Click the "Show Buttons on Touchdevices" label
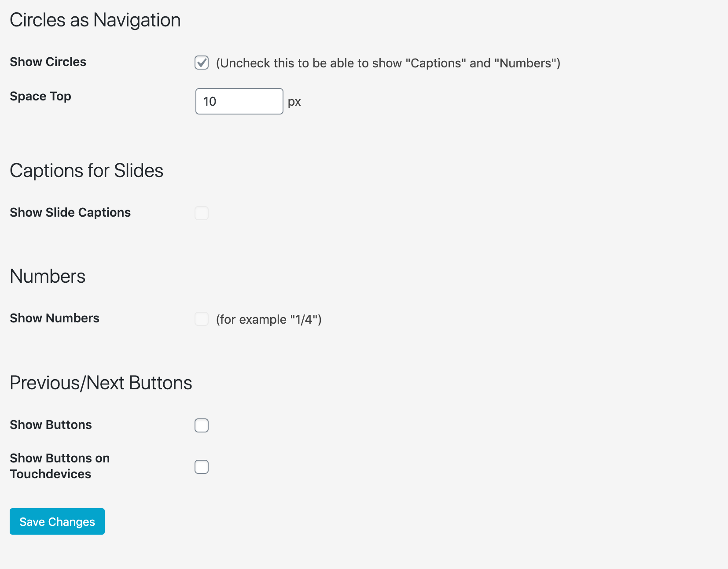Image resolution: width=728 pixels, height=569 pixels. tap(59, 466)
